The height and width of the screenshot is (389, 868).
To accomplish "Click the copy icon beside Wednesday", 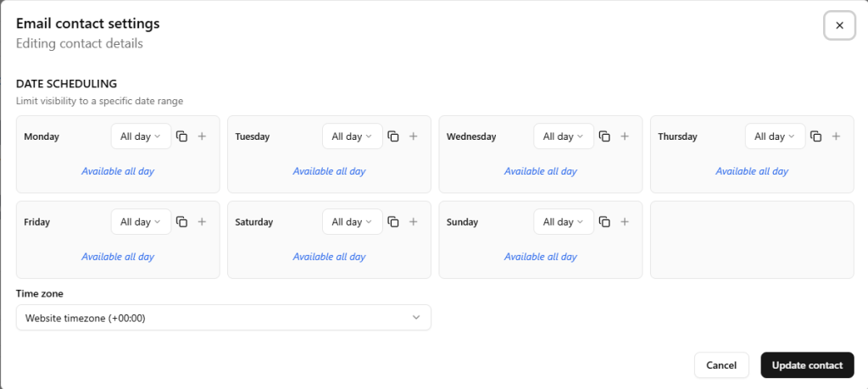I will (604, 136).
